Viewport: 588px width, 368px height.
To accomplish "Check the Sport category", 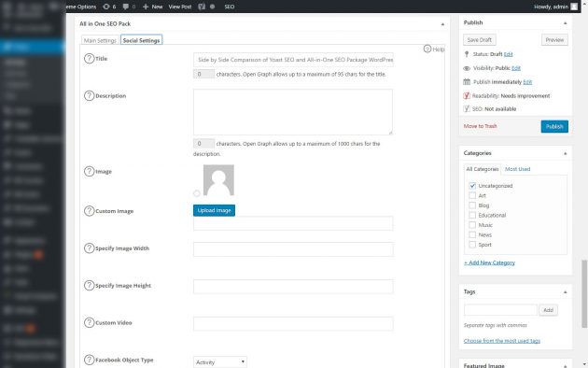I will pos(472,244).
